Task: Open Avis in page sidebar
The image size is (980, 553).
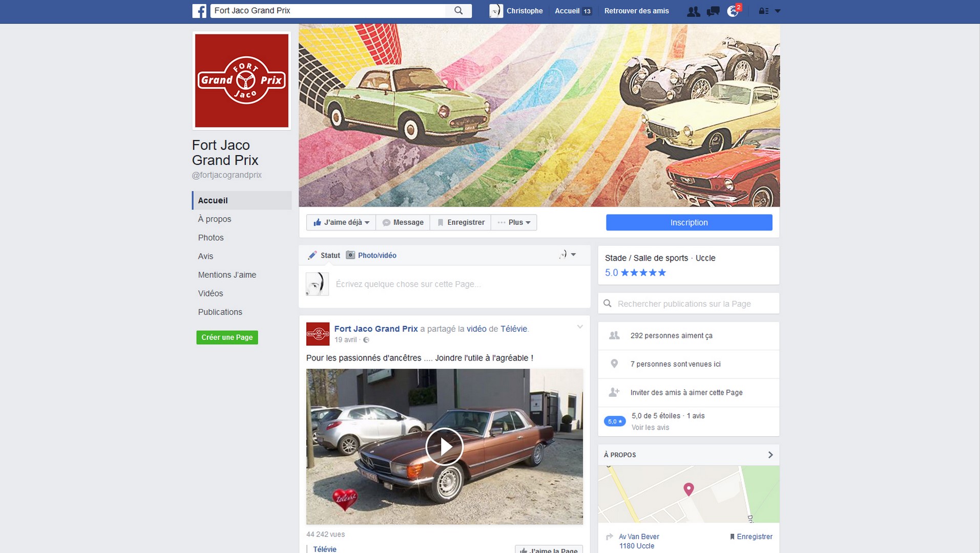Action: pyautogui.click(x=205, y=256)
